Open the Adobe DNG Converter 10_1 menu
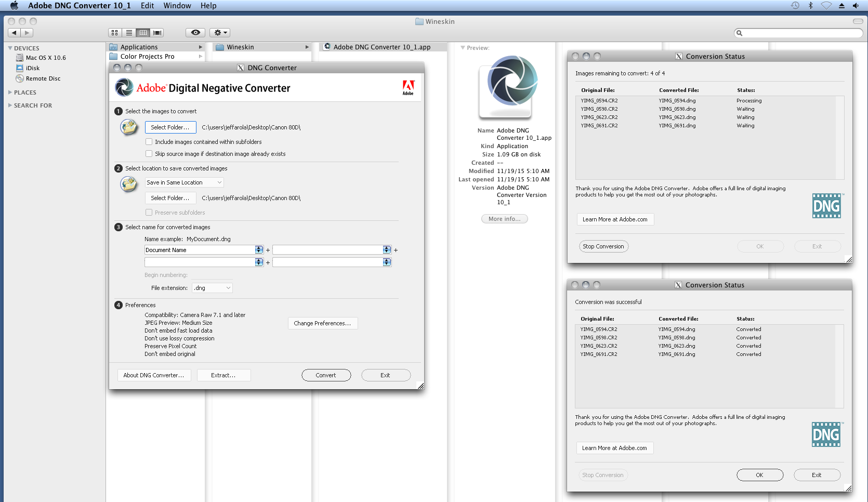Viewport: 868px width, 502px height. coord(80,6)
